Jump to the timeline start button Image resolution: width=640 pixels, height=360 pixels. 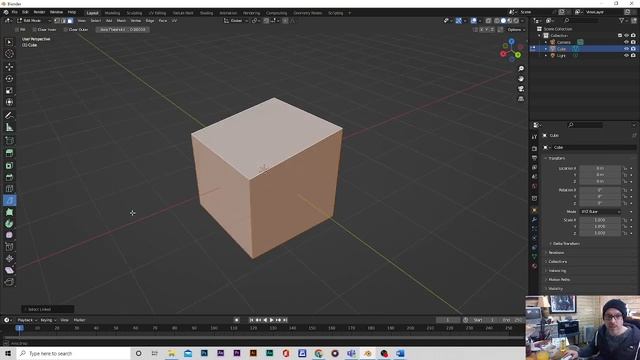tap(251, 320)
